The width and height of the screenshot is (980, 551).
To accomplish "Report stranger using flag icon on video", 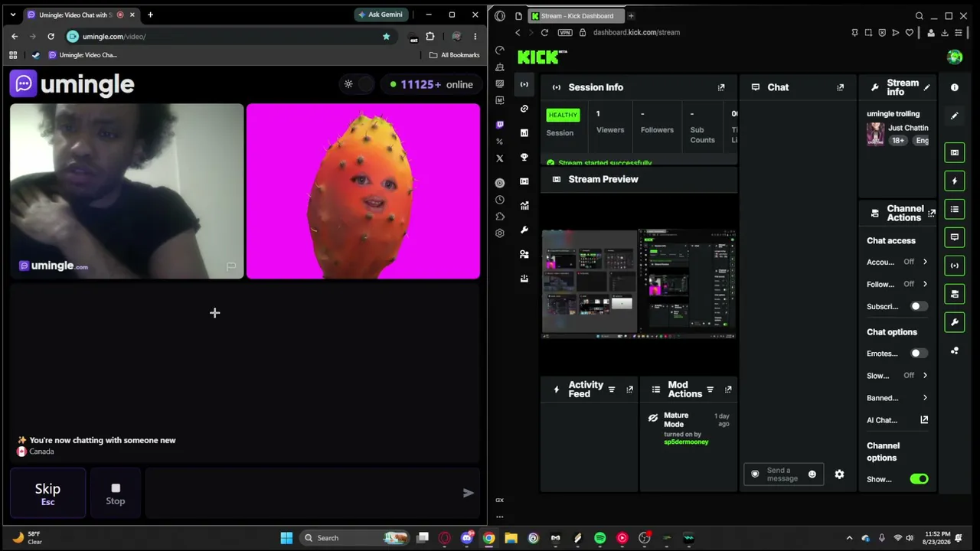I will 230,266.
